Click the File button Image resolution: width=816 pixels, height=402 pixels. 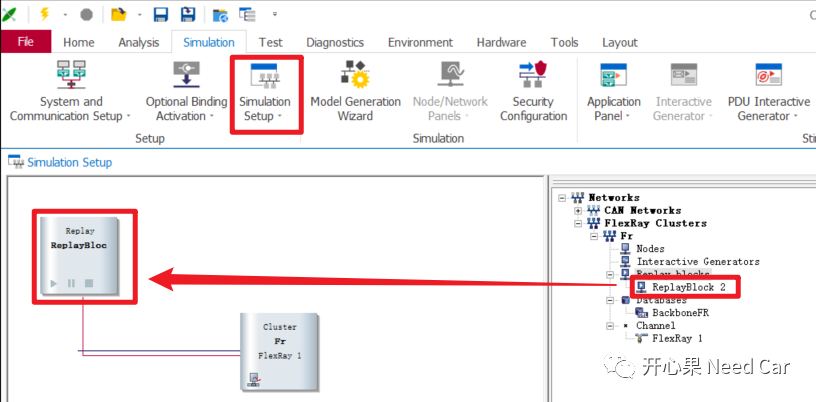pos(26,42)
